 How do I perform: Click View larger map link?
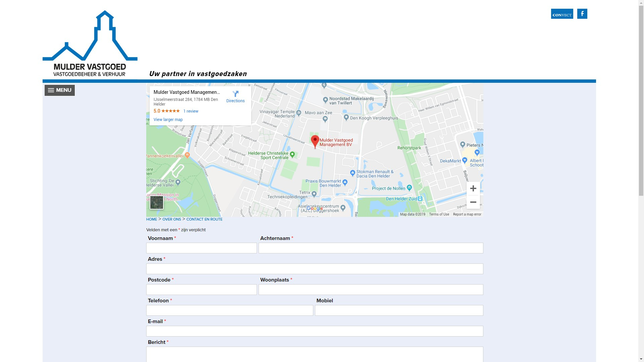coord(168,120)
